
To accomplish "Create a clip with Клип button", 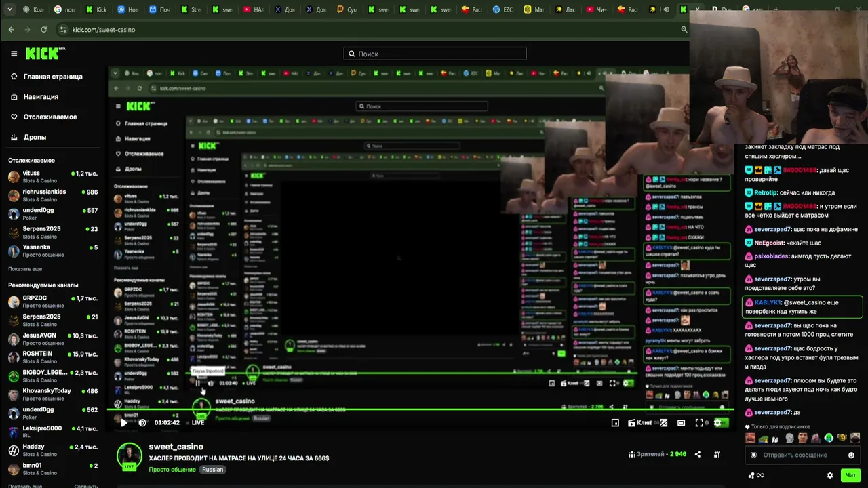I will [640, 422].
